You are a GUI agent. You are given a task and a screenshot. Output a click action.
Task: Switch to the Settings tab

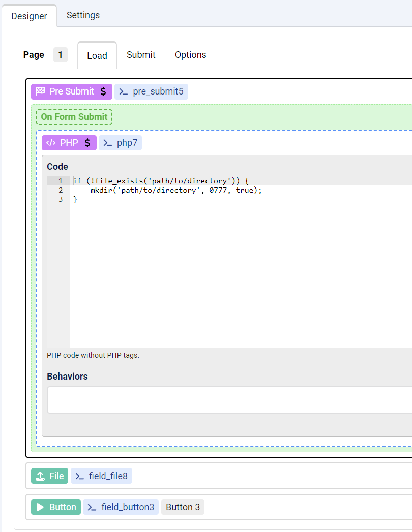[x=83, y=15]
